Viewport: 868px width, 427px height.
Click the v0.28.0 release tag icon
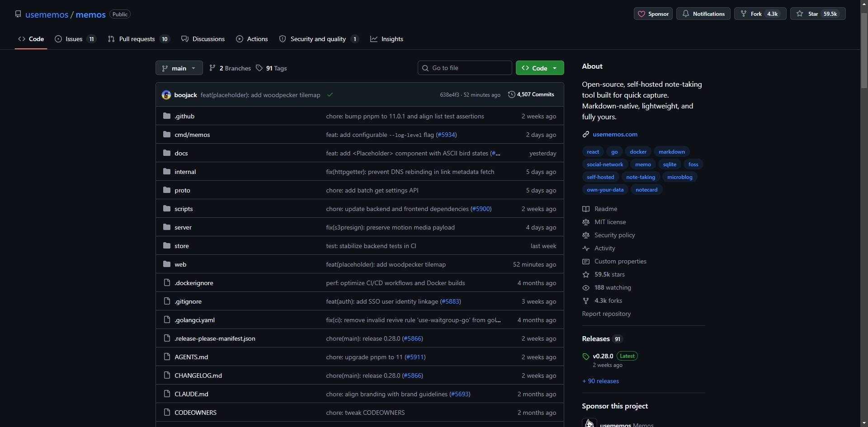[586, 357]
